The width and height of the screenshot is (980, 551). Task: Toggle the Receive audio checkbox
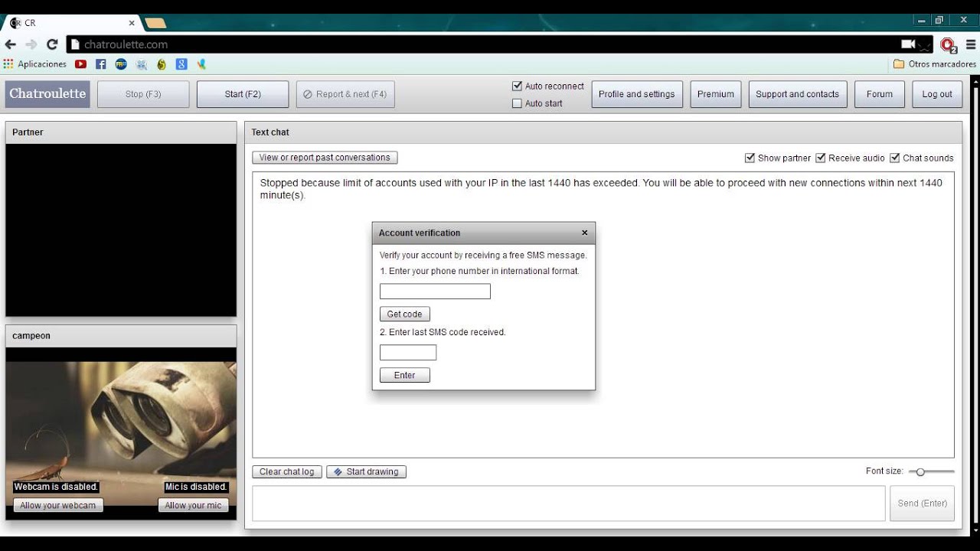pyautogui.click(x=821, y=158)
